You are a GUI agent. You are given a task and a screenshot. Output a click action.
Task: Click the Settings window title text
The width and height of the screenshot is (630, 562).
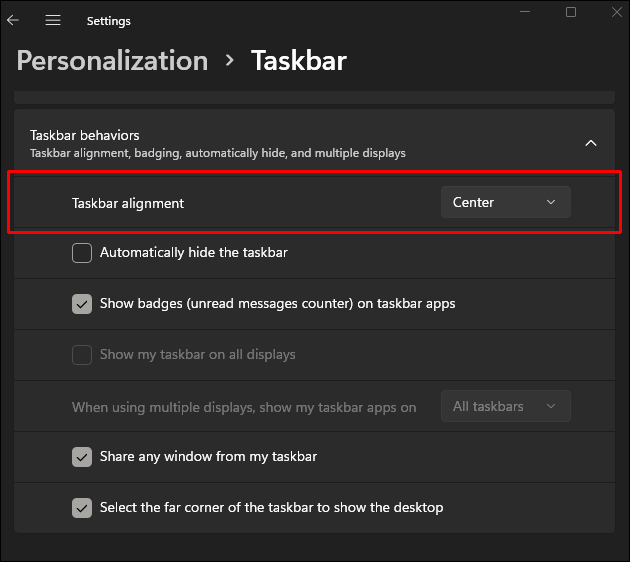click(x=109, y=21)
